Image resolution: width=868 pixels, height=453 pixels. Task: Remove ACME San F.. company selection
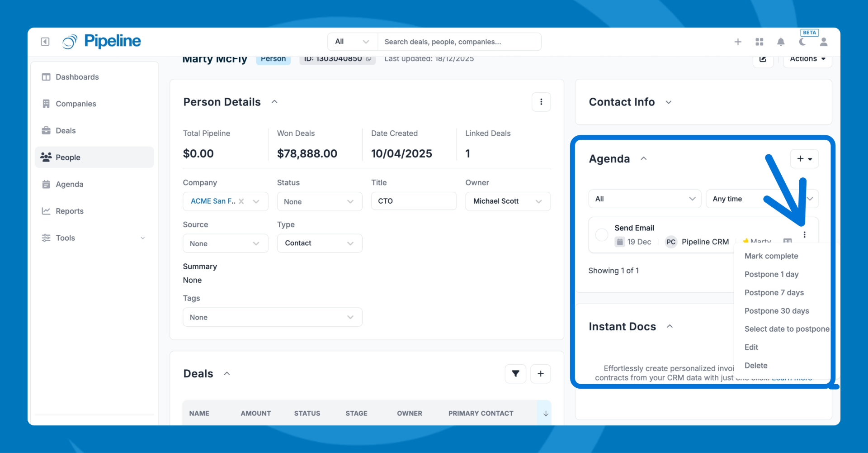click(x=241, y=201)
